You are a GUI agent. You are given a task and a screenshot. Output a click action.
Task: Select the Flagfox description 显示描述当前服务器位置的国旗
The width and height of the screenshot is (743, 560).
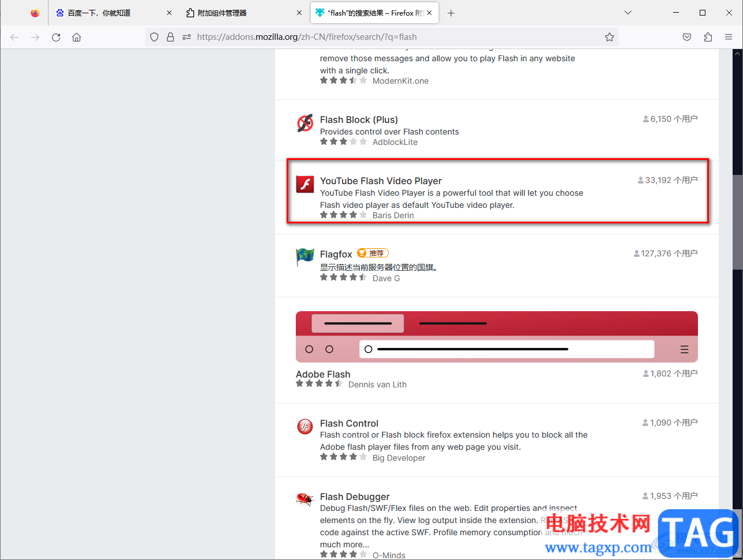(x=379, y=267)
